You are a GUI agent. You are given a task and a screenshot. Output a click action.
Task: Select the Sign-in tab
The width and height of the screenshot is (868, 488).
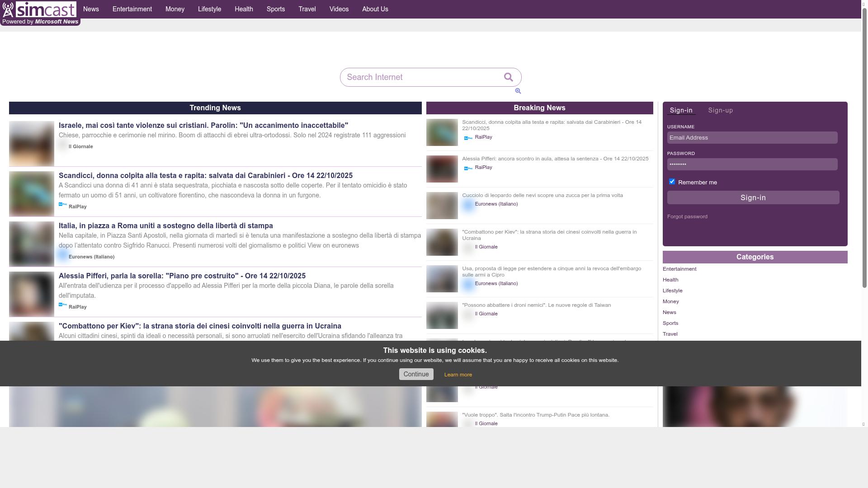681,110
